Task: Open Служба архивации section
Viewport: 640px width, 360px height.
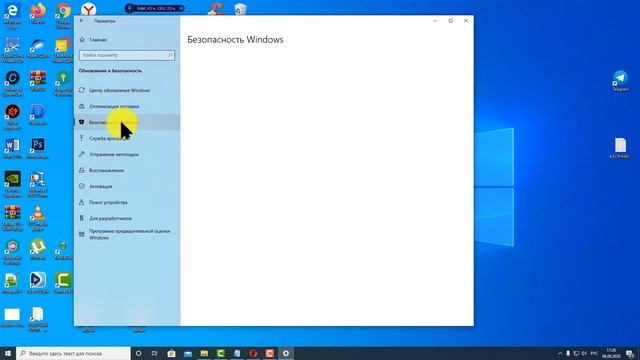Action: pyautogui.click(x=127, y=138)
